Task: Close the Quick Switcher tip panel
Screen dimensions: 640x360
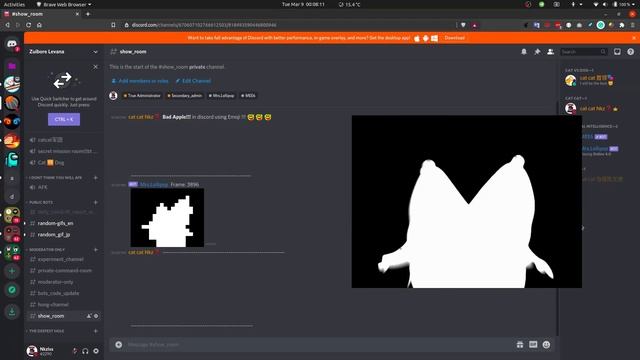Action: click(96, 67)
